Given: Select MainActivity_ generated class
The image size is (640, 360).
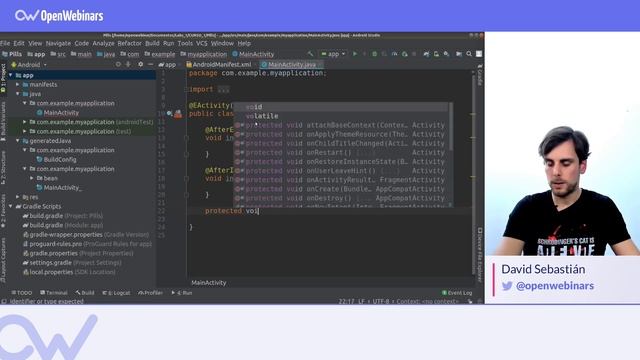Looking at the screenshot, I should pos(62,188).
